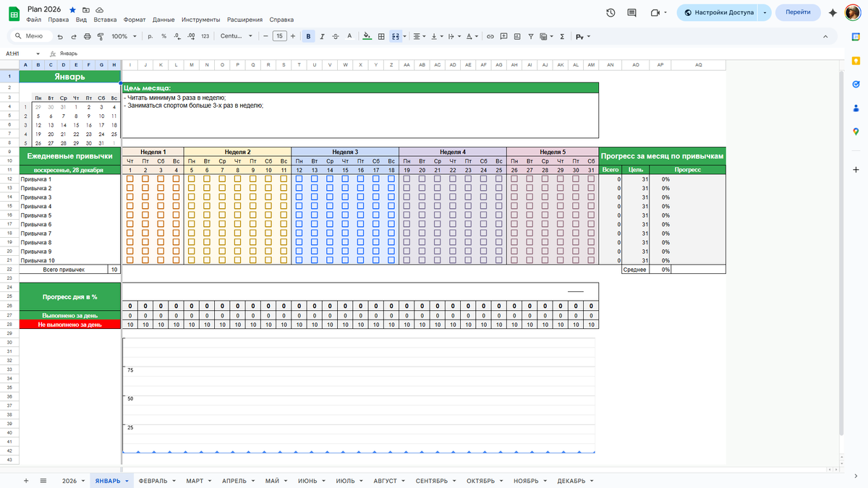Check Привычка 3 box for day 12
868x488 pixels.
pos(299,197)
